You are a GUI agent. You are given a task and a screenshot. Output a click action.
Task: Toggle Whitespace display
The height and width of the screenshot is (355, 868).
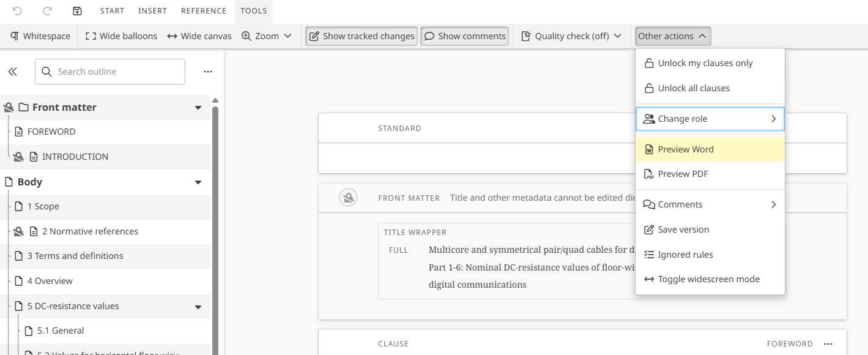pos(40,36)
